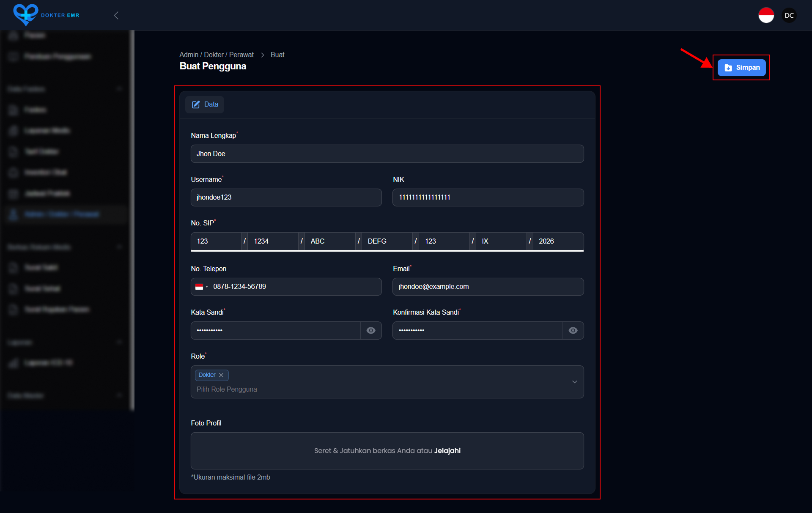The image size is (812, 513).
Task: Collapse the sidebar with the left chevron
Action: click(116, 15)
